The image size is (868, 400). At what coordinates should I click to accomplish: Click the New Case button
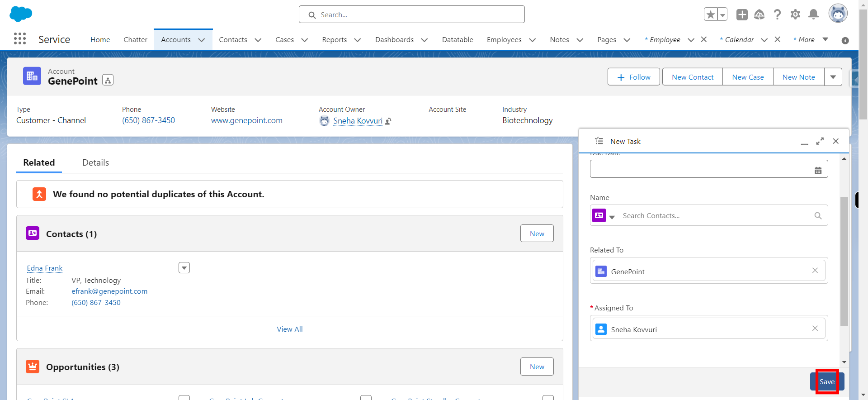coord(748,77)
